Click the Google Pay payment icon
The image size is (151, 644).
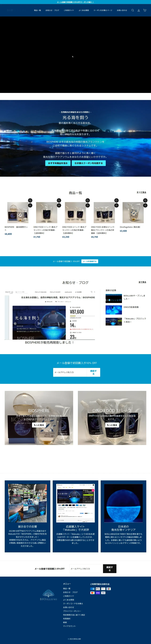[103, 589]
